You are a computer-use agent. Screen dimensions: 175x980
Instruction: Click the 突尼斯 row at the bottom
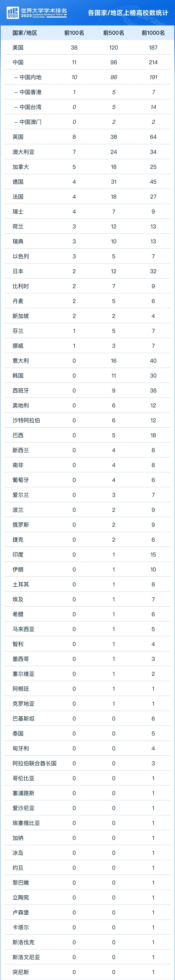[x=21, y=972]
